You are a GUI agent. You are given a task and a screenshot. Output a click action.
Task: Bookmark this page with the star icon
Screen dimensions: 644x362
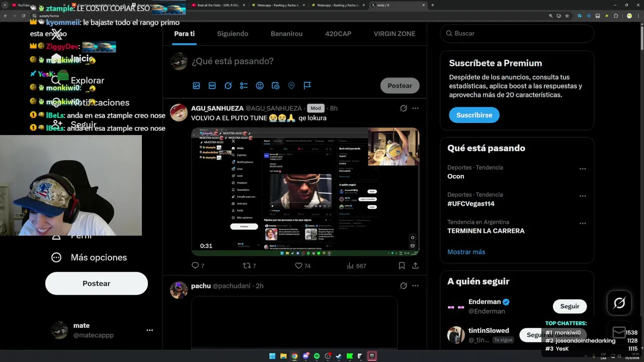tap(567, 16)
